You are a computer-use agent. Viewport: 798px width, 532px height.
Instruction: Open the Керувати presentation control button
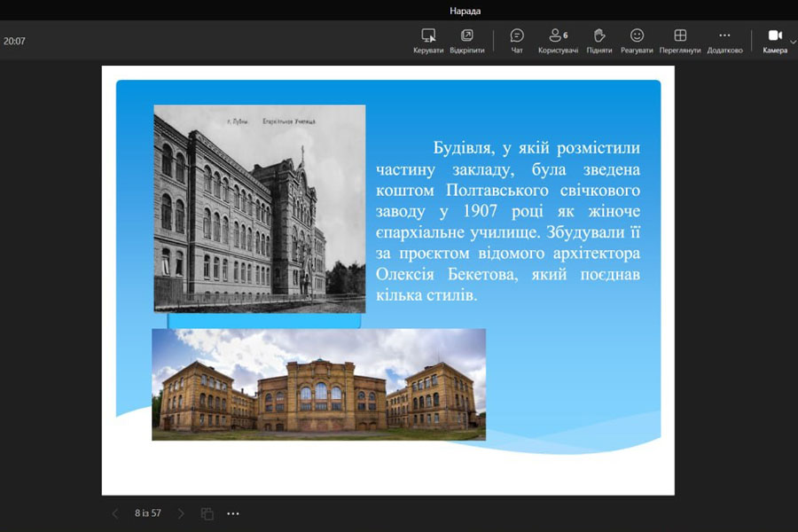[428, 40]
